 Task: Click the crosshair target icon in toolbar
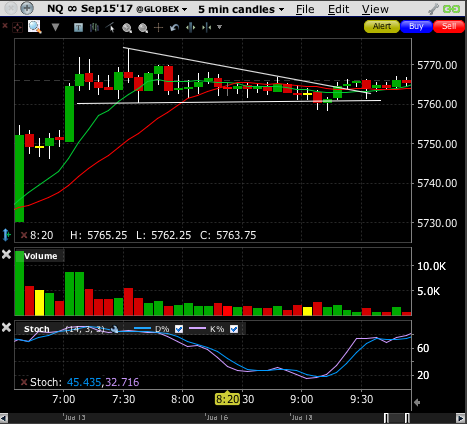click(x=17, y=27)
